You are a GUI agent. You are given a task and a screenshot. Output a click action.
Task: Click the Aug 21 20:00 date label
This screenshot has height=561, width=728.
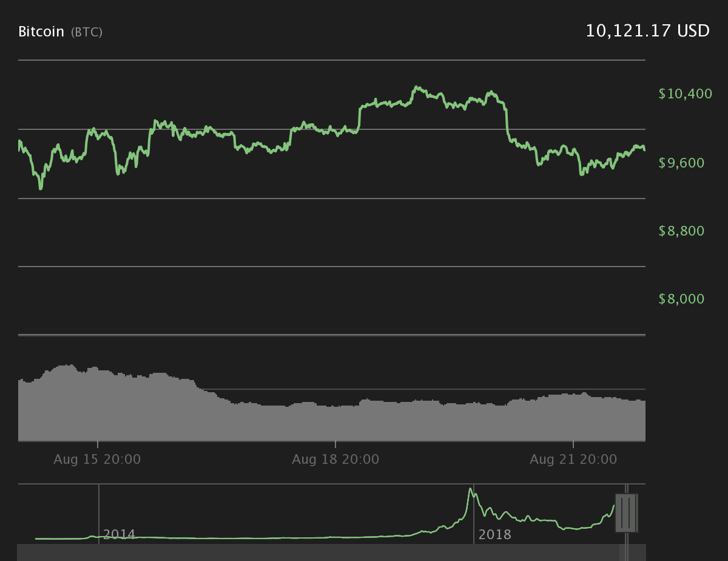pos(573,460)
